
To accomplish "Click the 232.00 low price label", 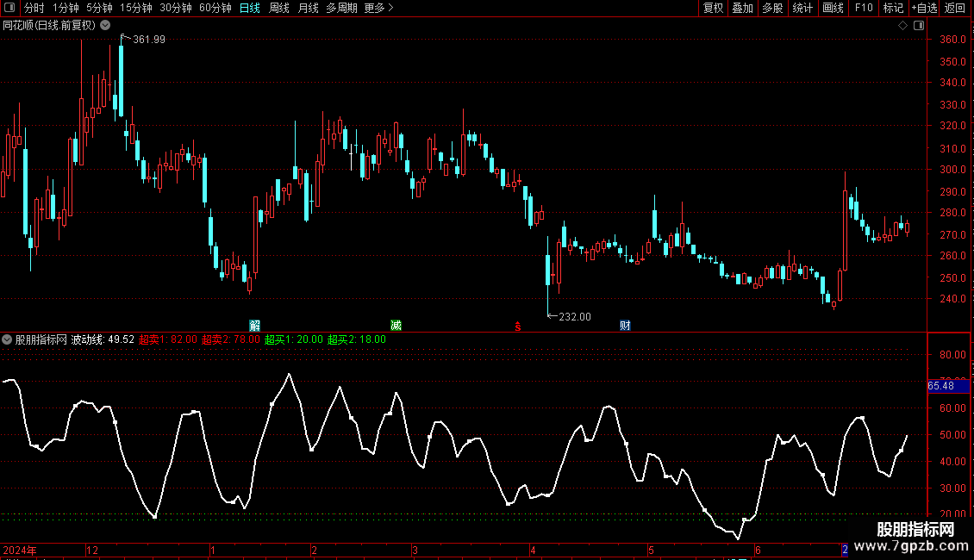I will tap(575, 317).
